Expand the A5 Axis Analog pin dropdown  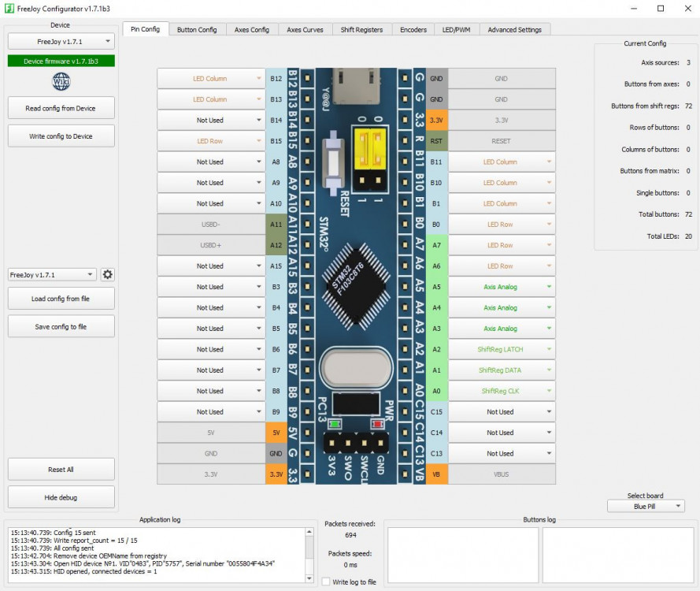tap(501, 287)
